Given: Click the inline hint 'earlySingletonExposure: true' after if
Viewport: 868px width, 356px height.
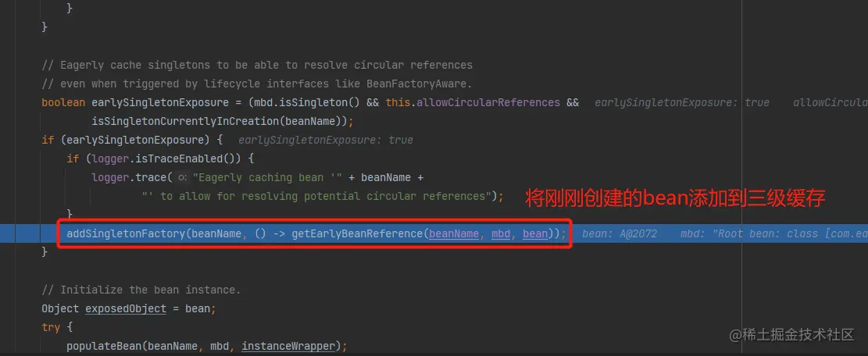Looking at the screenshot, I should (326, 140).
